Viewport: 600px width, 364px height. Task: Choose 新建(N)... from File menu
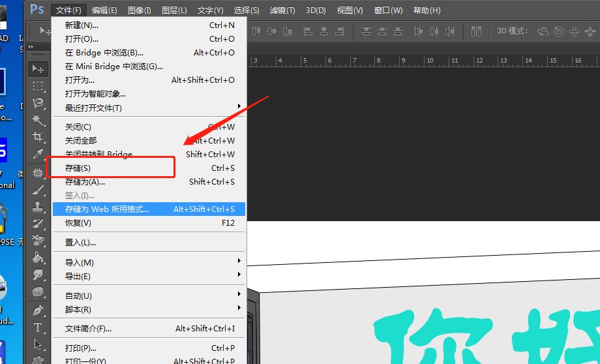[x=149, y=25]
